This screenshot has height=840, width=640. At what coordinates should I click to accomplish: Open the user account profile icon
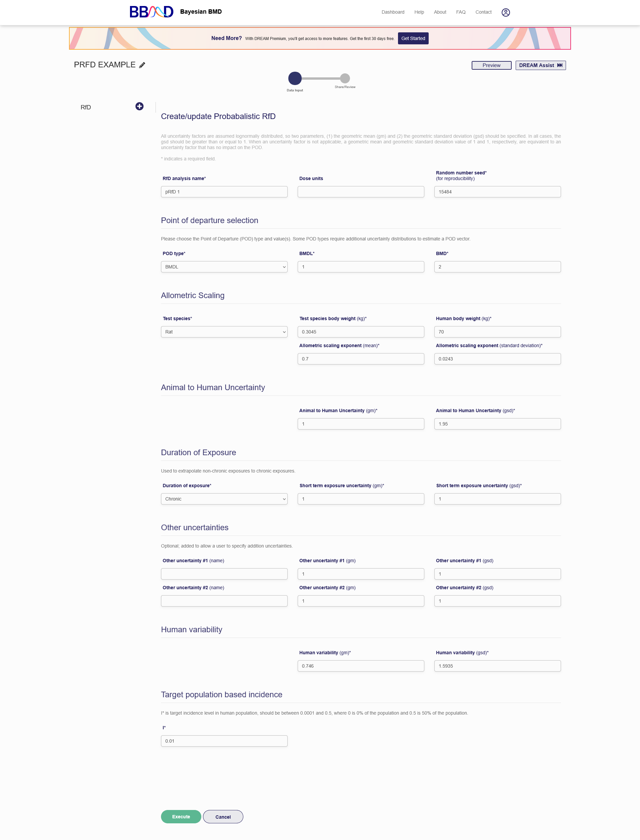506,13
